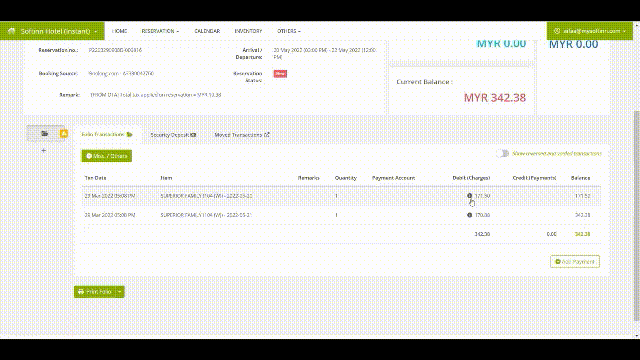Click the home icon in hotel header
Viewport: 640px width, 360px height.
[x=11, y=31]
